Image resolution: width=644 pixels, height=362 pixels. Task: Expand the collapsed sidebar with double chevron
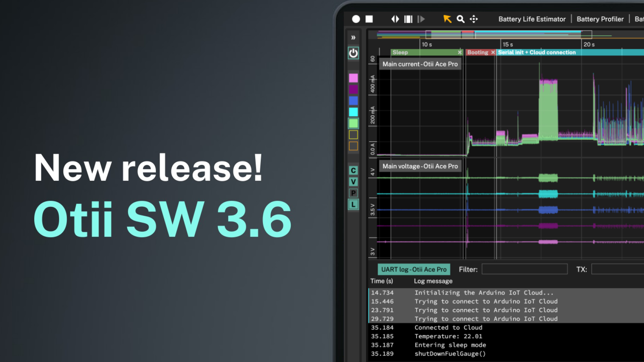coord(353,38)
